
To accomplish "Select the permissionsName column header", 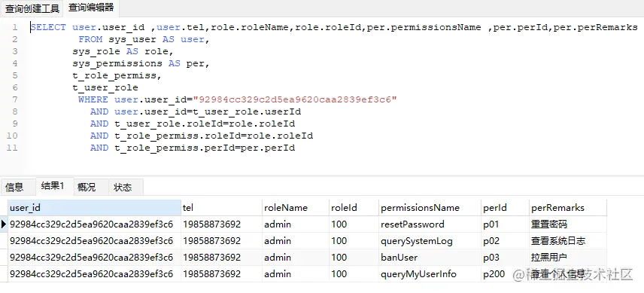I will [430, 208].
